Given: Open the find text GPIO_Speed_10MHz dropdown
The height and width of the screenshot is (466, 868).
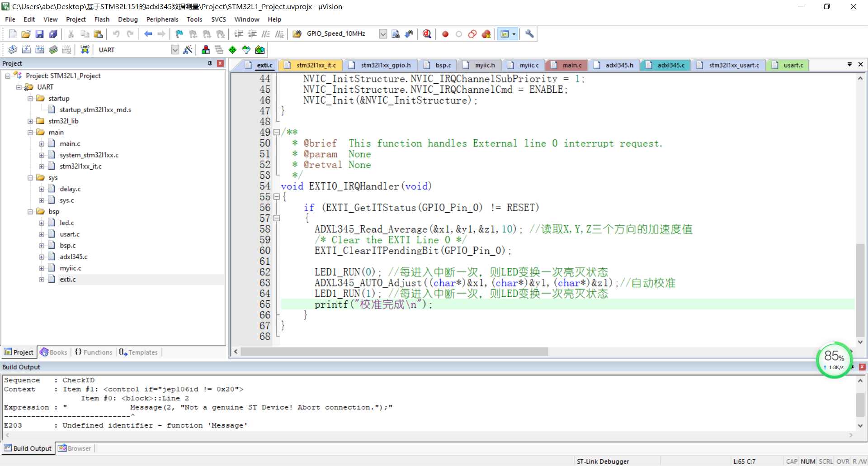Looking at the screenshot, I should pos(383,34).
